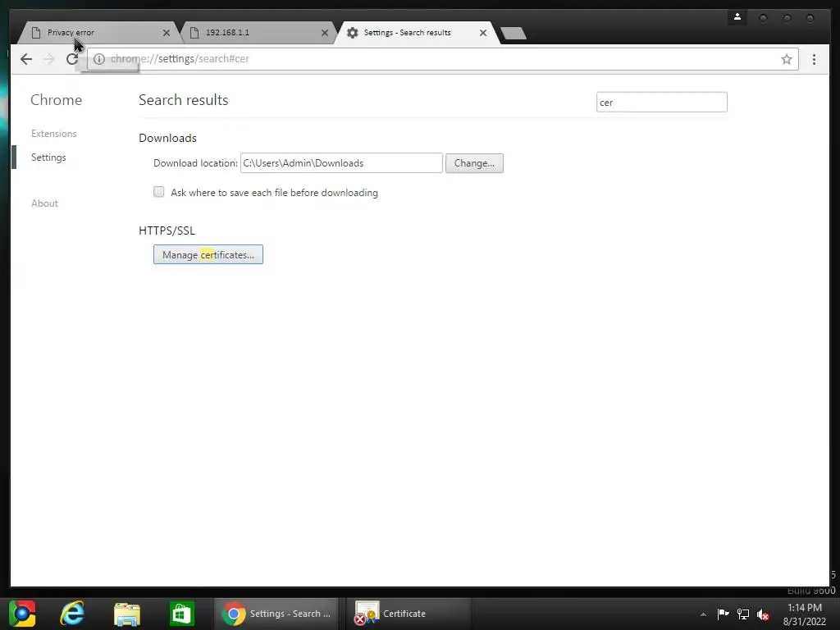Screen dimensions: 840x630
Task: Click the Search results heading
Action: point(183,99)
